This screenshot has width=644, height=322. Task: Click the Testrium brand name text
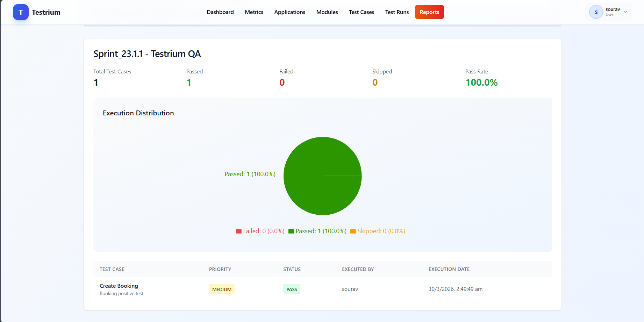click(x=46, y=12)
